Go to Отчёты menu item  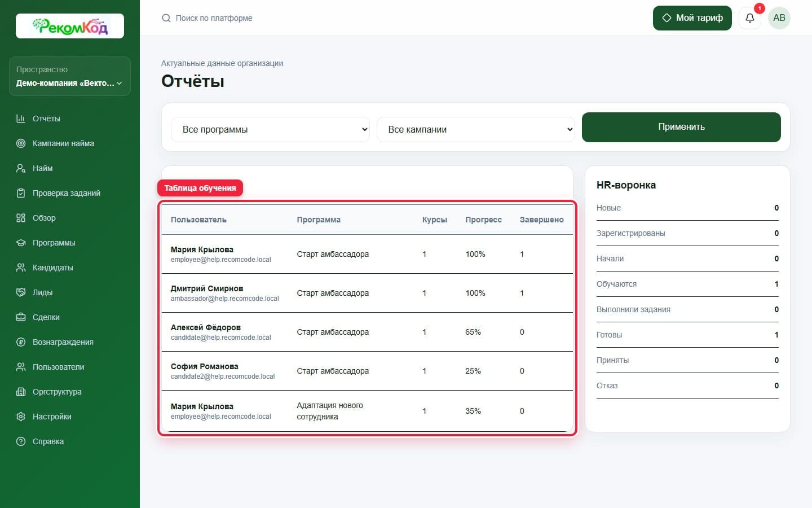pos(70,119)
